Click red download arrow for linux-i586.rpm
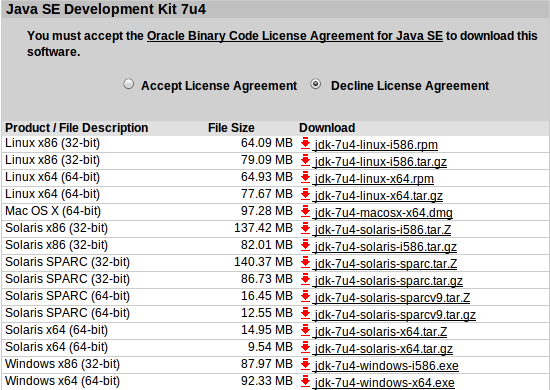 click(306, 143)
